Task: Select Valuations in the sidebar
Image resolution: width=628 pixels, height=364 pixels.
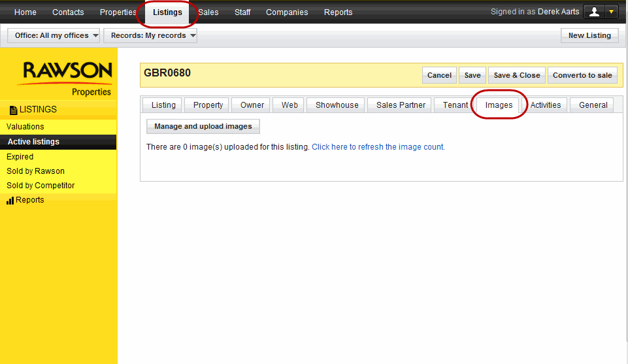Action: click(25, 127)
